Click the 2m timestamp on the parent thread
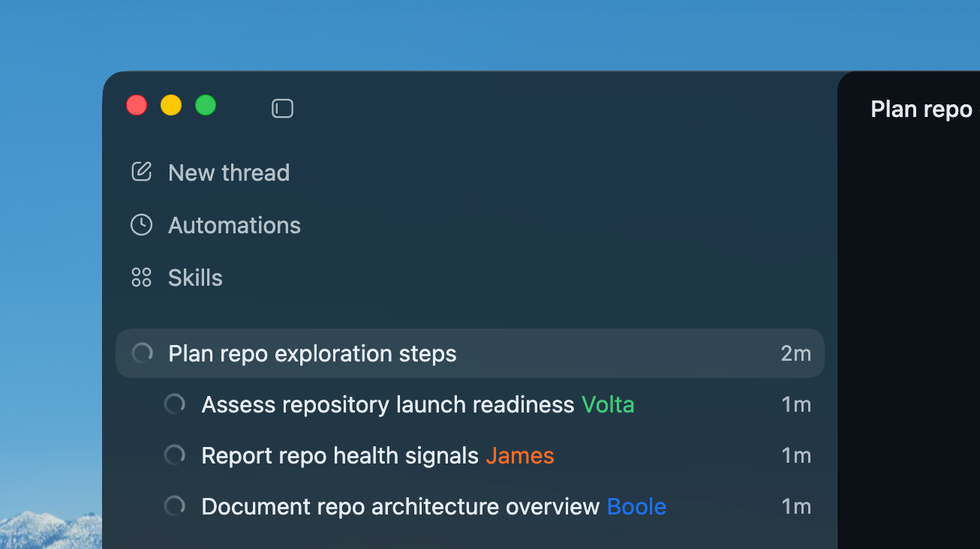This screenshot has width=980, height=549. pyautogui.click(x=795, y=352)
